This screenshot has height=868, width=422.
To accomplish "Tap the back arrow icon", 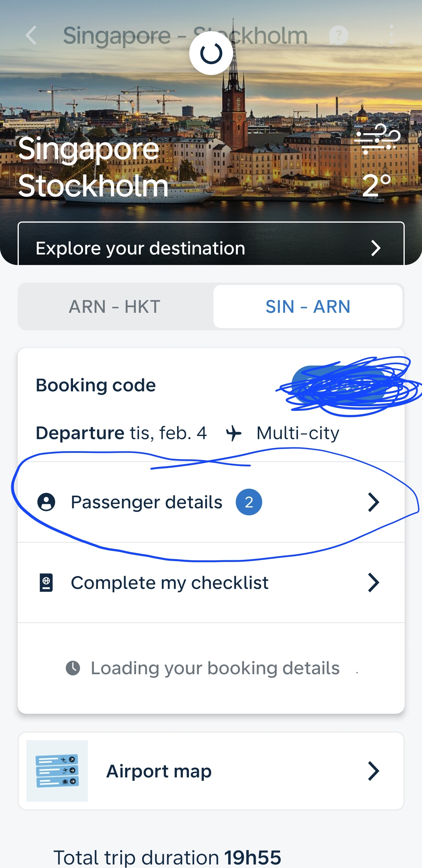I will point(31,35).
